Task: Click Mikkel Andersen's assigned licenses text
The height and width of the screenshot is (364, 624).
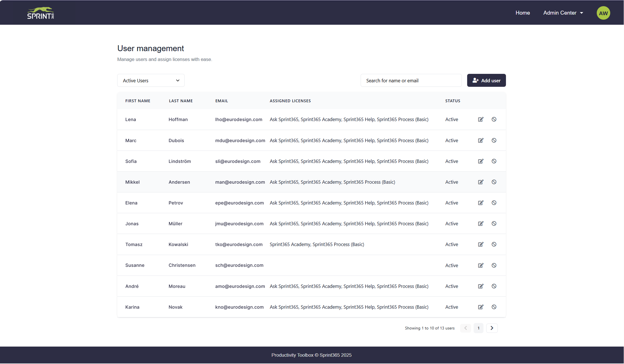Action: point(332,182)
